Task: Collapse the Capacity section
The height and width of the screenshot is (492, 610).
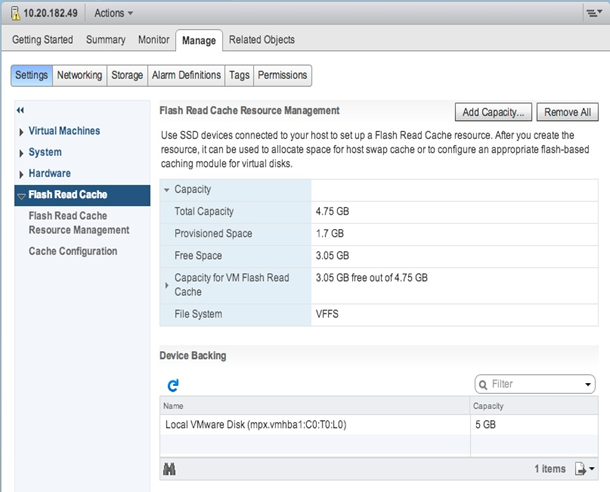Action: [167, 190]
